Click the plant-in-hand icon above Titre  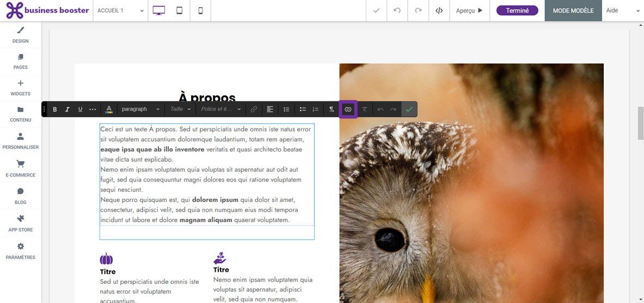point(220,258)
